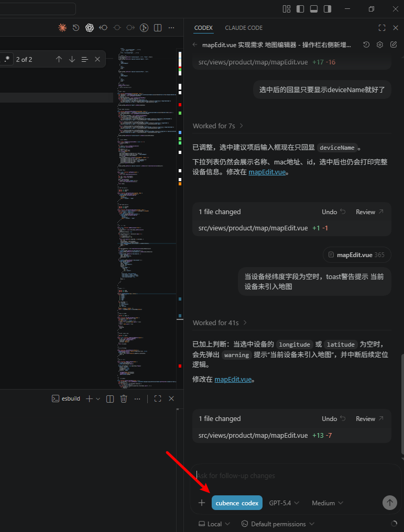The height and width of the screenshot is (532, 404).
Task: Create a new terminal with plus icon
Action: (89, 398)
